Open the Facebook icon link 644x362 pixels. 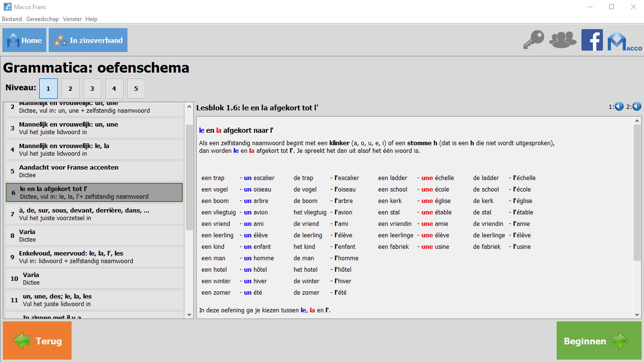tap(592, 40)
